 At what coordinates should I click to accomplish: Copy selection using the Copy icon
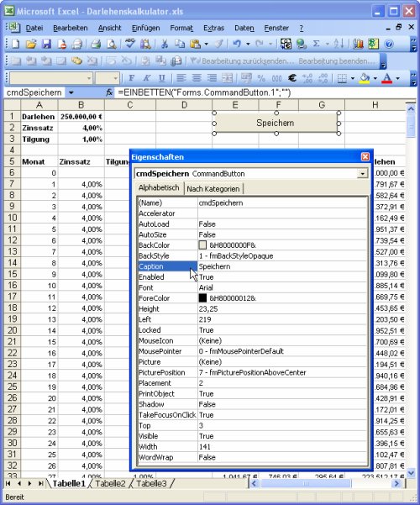pyautogui.click(x=180, y=44)
